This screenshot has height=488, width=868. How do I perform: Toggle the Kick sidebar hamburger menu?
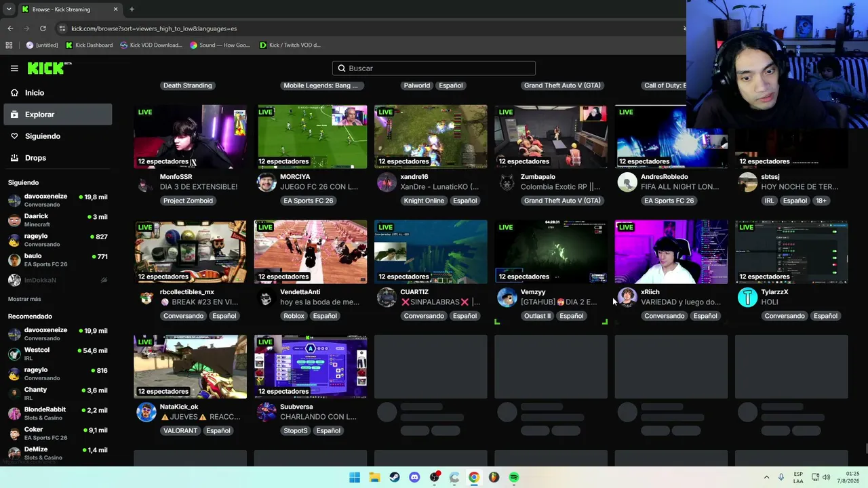pyautogui.click(x=14, y=68)
